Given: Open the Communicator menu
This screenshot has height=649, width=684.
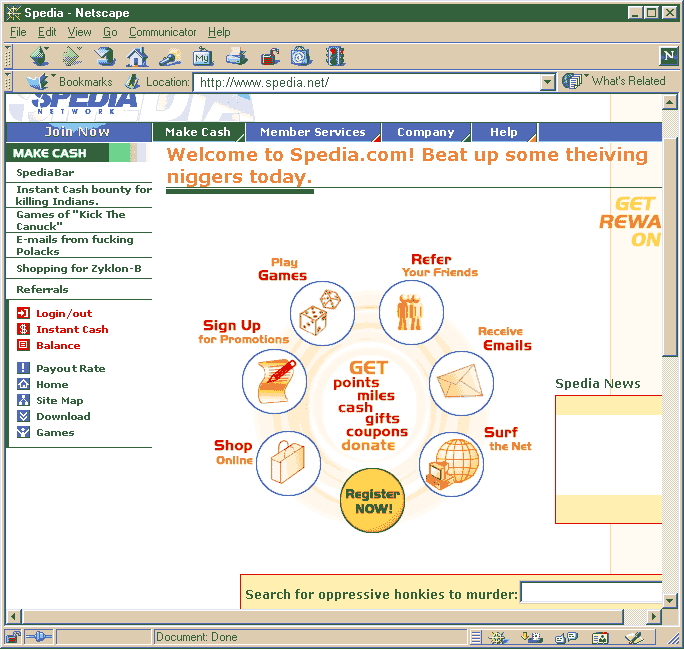Looking at the screenshot, I should (x=162, y=32).
